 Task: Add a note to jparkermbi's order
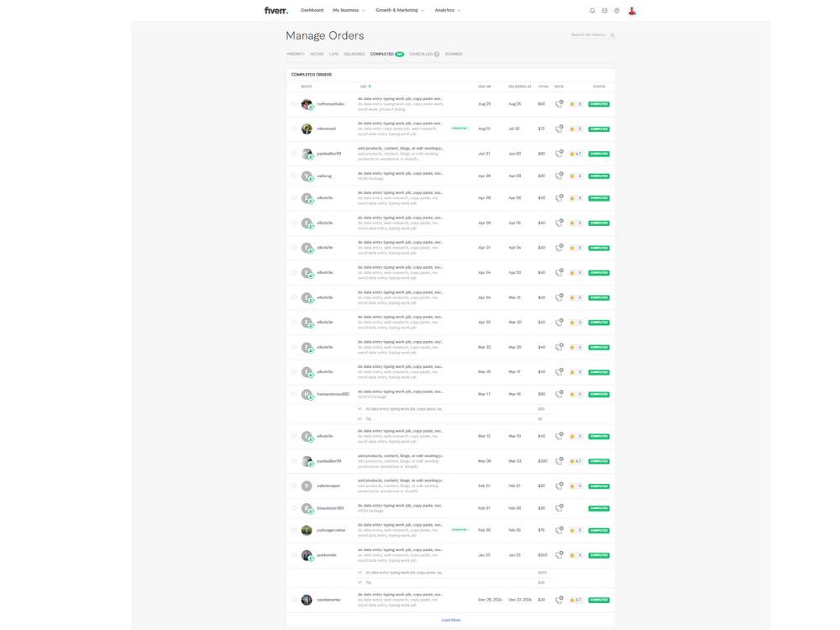point(559,555)
